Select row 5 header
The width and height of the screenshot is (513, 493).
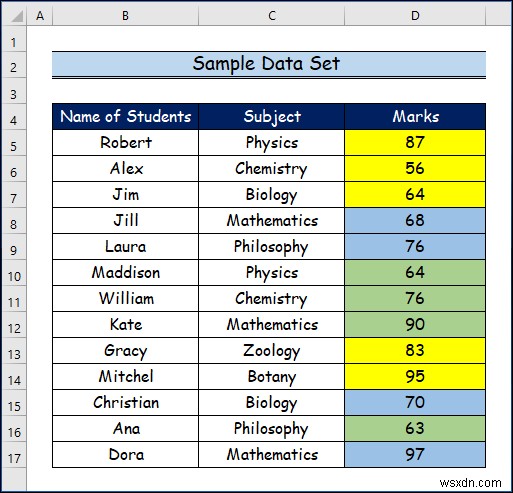coord(14,146)
